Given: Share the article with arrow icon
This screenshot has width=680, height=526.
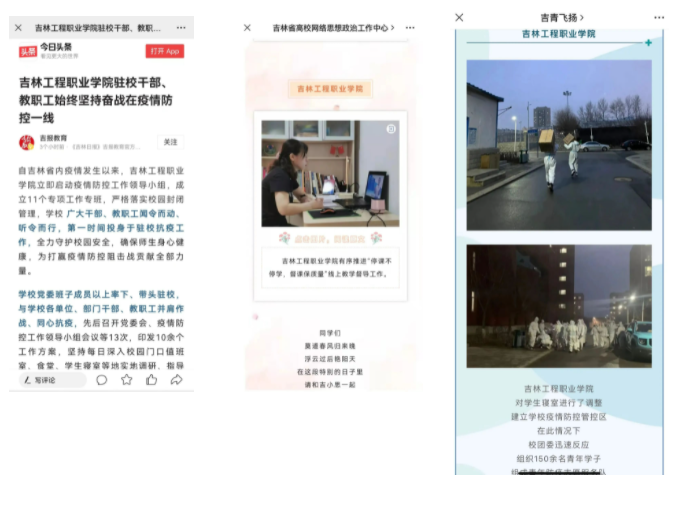Looking at the screenshot, I should click(x=177, y=380).
